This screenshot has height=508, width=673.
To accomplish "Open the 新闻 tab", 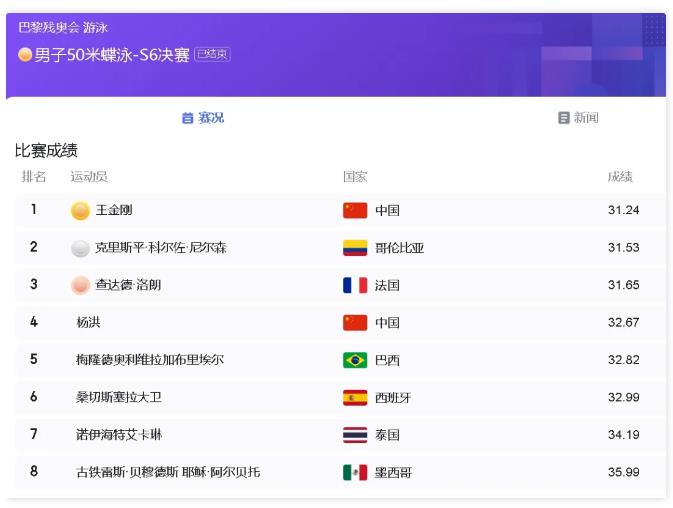I will 578,118.
